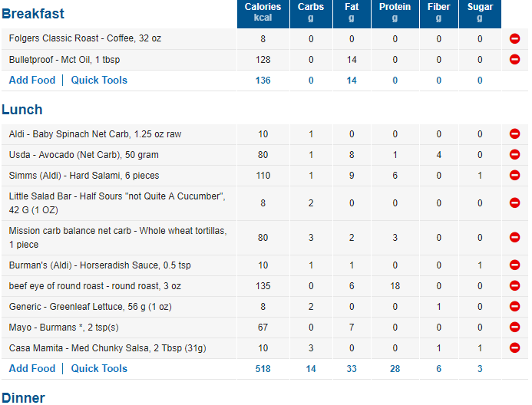Delete Half Sours cucumber entry
Screen dimensions: 532x405
click(514, 202)
